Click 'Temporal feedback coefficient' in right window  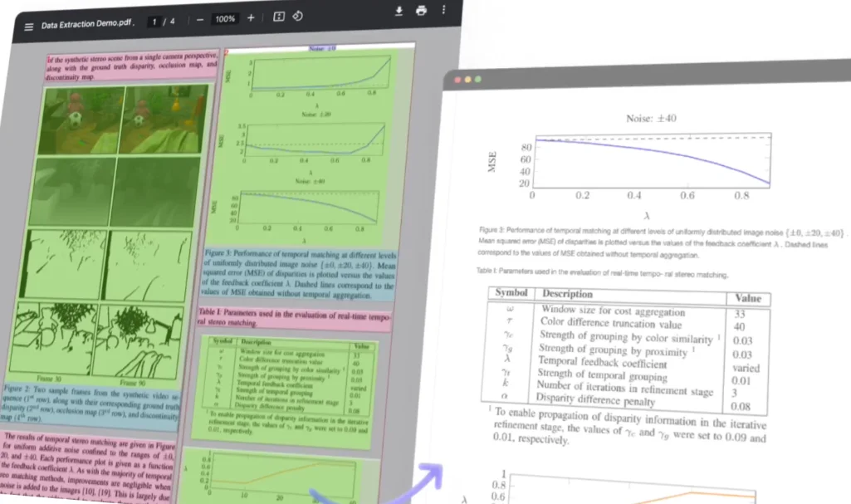point(603,362)
